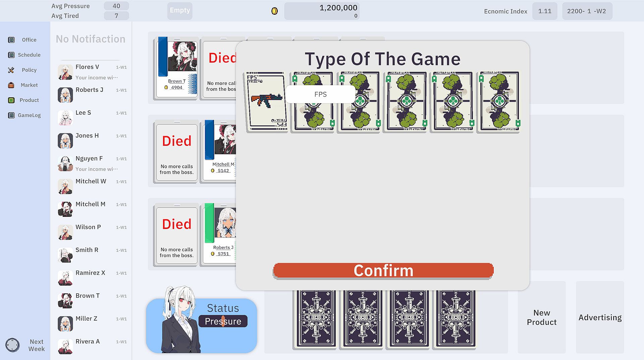The height and width of the screenshot is (360, 644).
Task: Open the Advertising panel
Action: [x=600, y=317]
